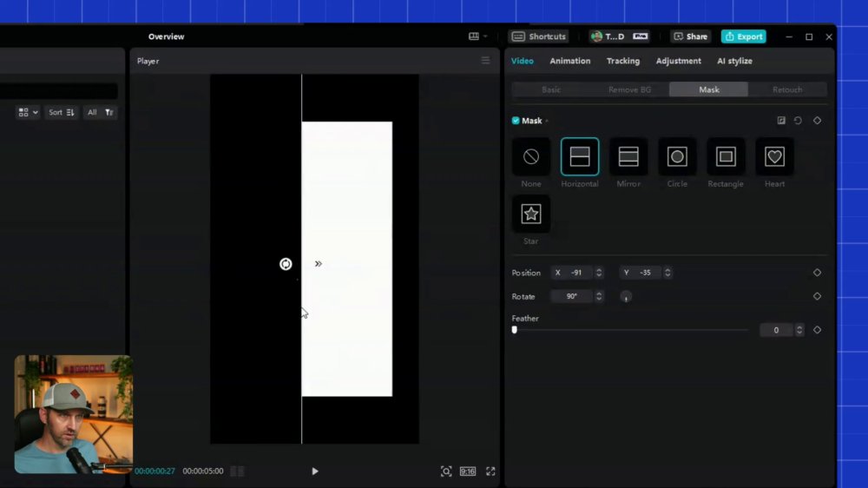The image size is (868, 488).
Task: Play the video preview
Action: pos(315,472)
